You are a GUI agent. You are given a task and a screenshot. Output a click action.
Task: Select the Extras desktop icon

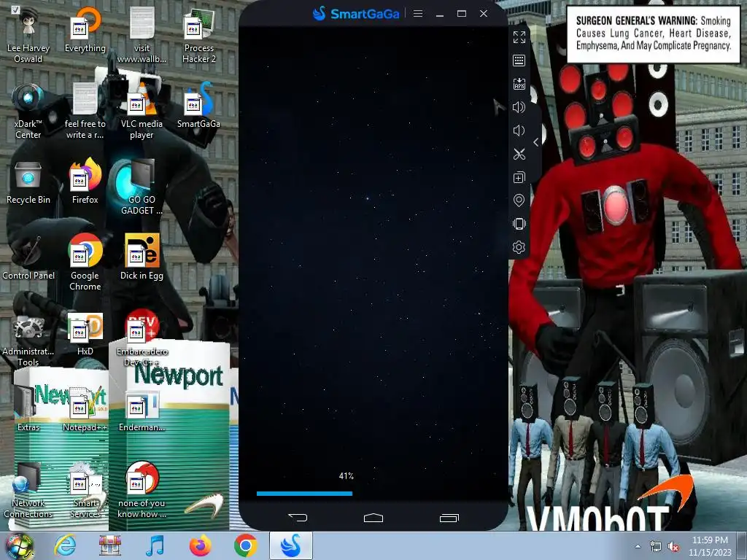(28, 409)
